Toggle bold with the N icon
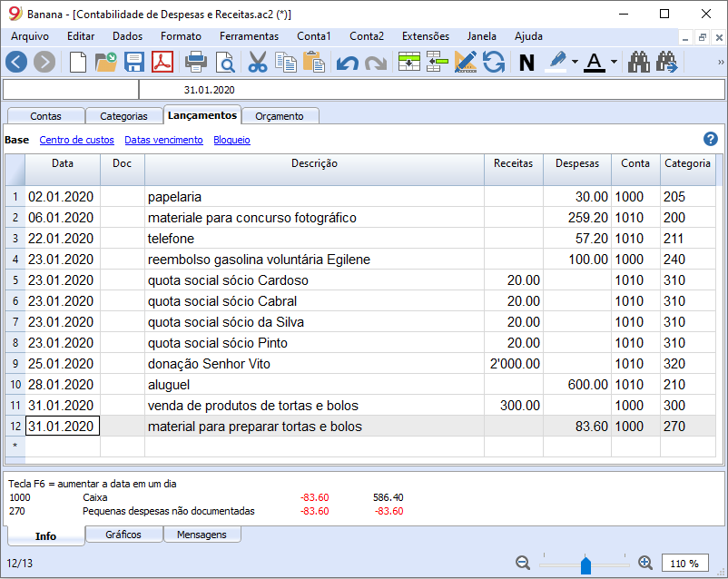 point(526,63)
